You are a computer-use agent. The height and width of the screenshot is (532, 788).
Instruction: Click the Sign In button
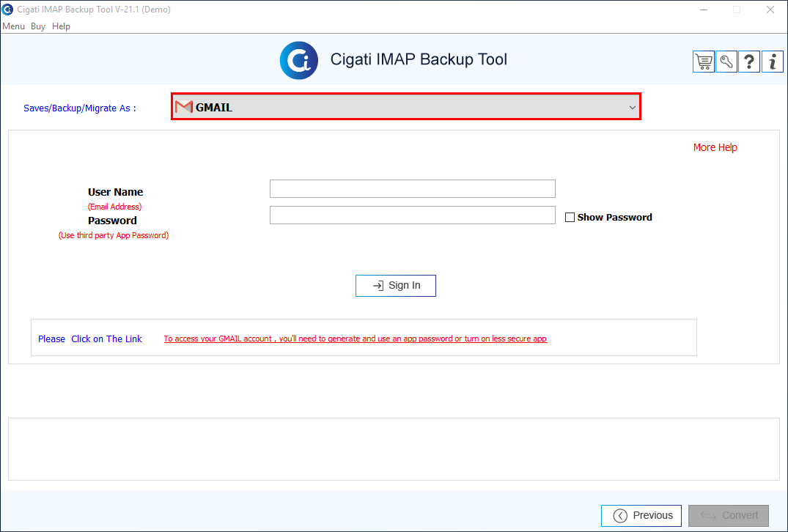pyautogui.click(x=396, y=285)
